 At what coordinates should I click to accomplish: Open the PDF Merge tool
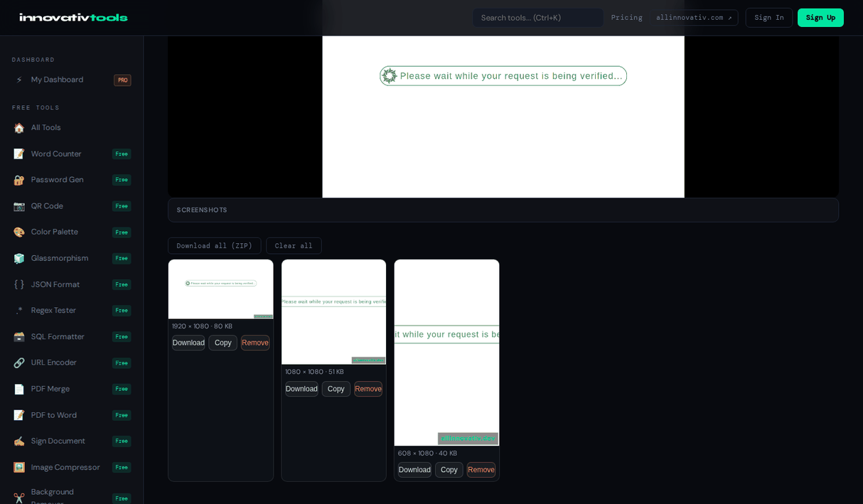point(72,389)
